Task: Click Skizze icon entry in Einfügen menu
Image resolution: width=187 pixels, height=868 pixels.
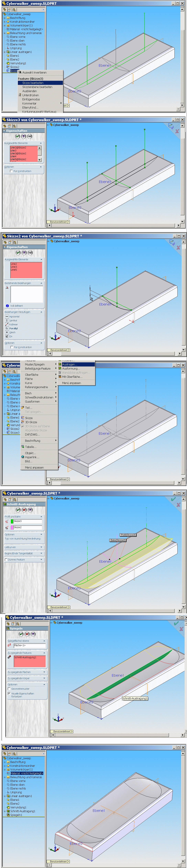Action: click(x=23, y=418)
